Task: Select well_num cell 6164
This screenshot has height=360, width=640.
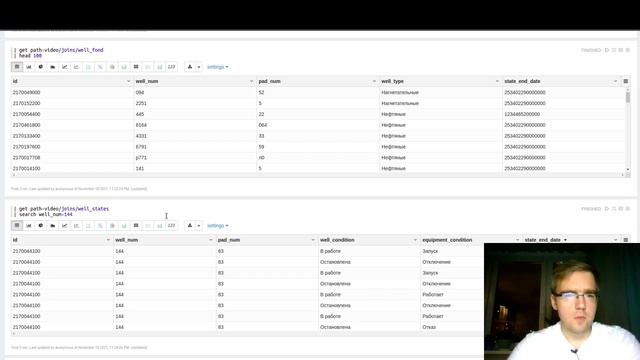Action: [141, 125]
